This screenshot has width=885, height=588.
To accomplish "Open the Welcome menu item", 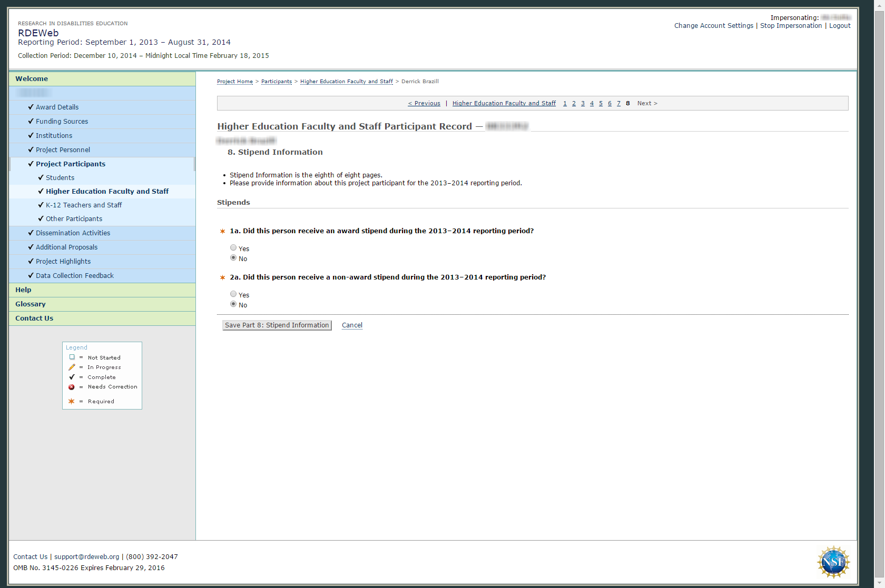I will 32,78.
